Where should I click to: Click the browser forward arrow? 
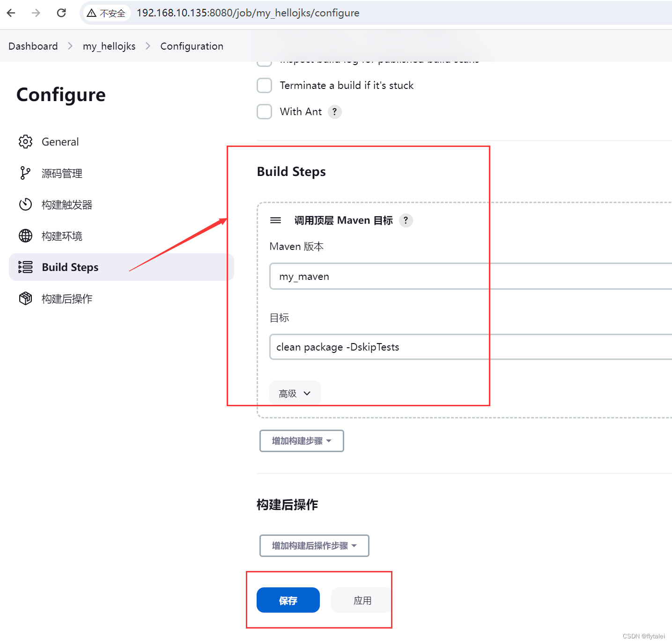[x=36, y=13]
